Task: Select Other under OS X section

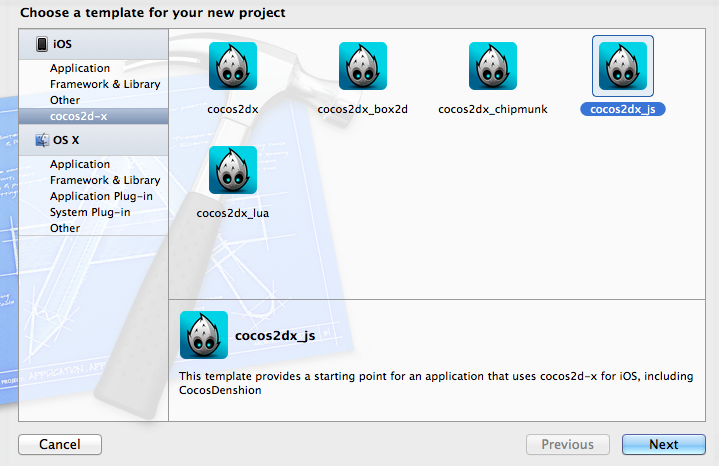Action: coord(65,228)
